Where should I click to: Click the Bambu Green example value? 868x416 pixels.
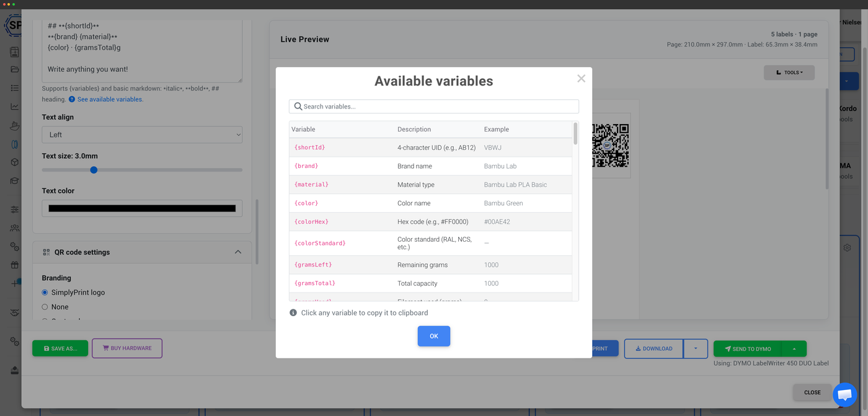503,203
